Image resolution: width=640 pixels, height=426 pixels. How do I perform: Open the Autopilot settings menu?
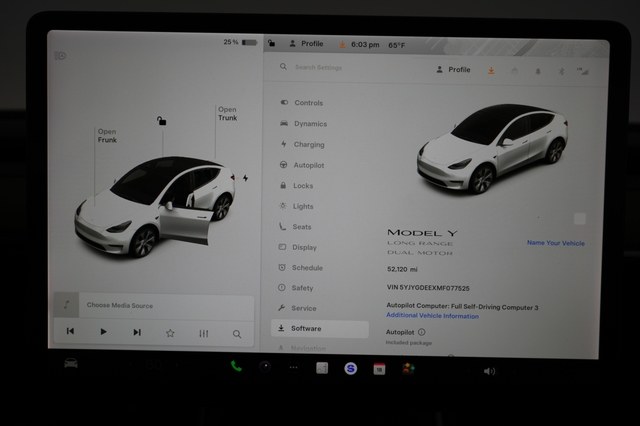[x=302, y=165]
